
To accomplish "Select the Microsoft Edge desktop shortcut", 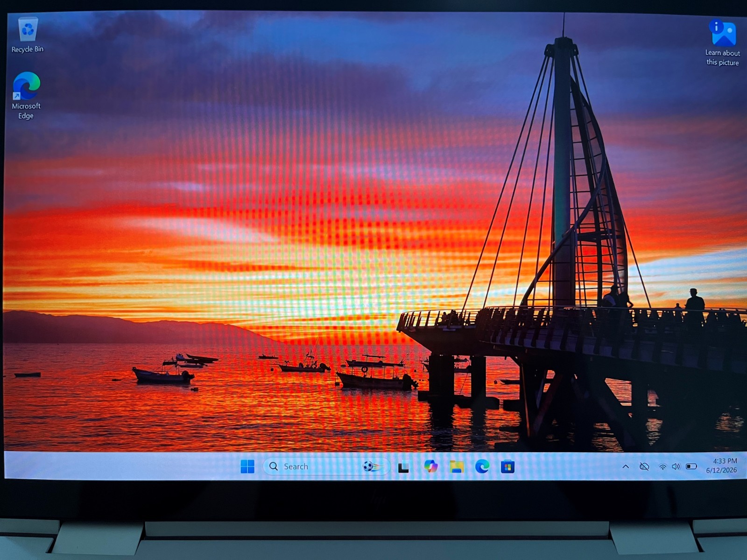I will point(26,96).
